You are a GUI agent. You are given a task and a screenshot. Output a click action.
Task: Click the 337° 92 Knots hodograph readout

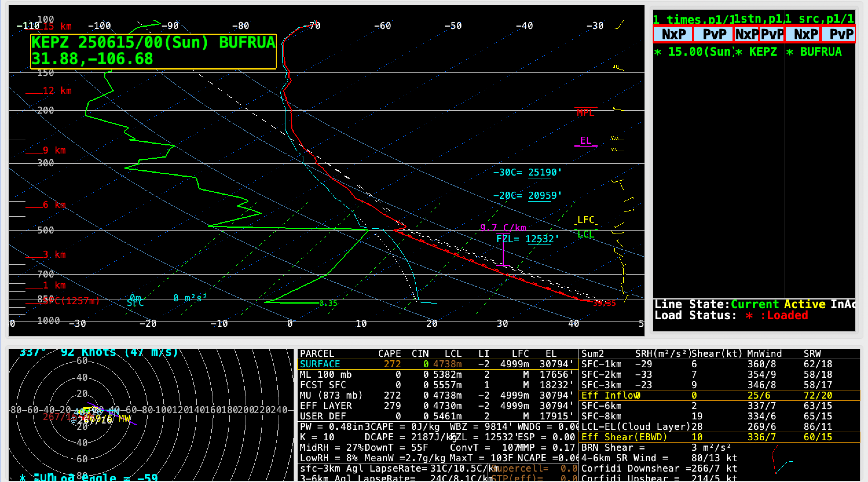click(x=98, y=353)
